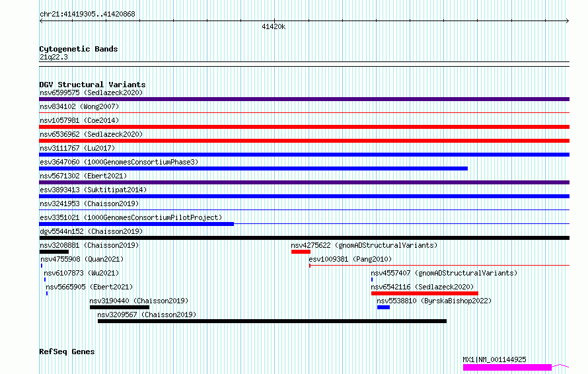Click the nsv3209567 (Chaisson2019) label
Screen dimensions: 588x374
click(x=147, y=315)
